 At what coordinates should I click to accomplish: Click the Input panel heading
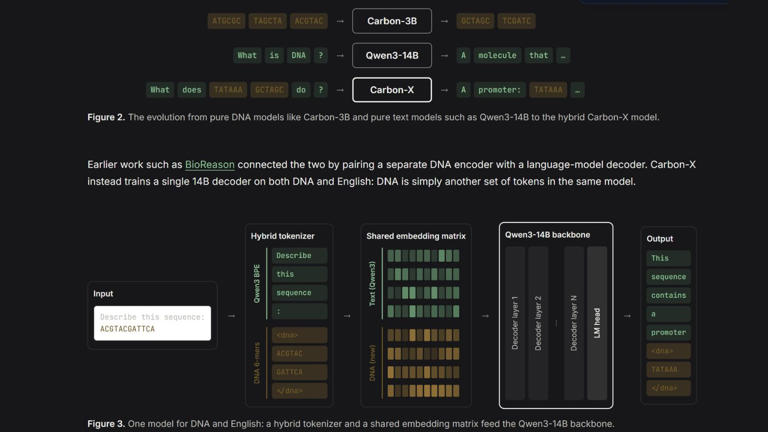103,293
